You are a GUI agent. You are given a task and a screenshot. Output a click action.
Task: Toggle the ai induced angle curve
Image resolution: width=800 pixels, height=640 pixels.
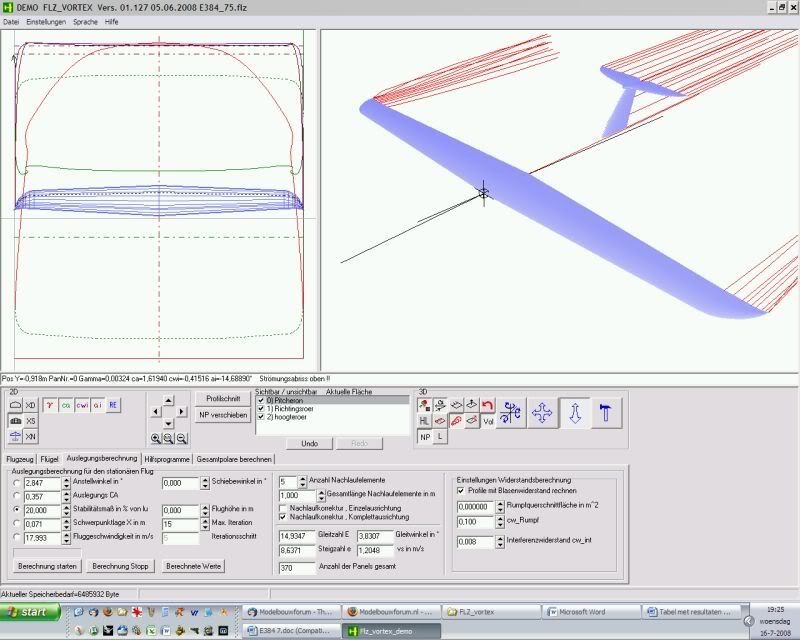(97, 405)
